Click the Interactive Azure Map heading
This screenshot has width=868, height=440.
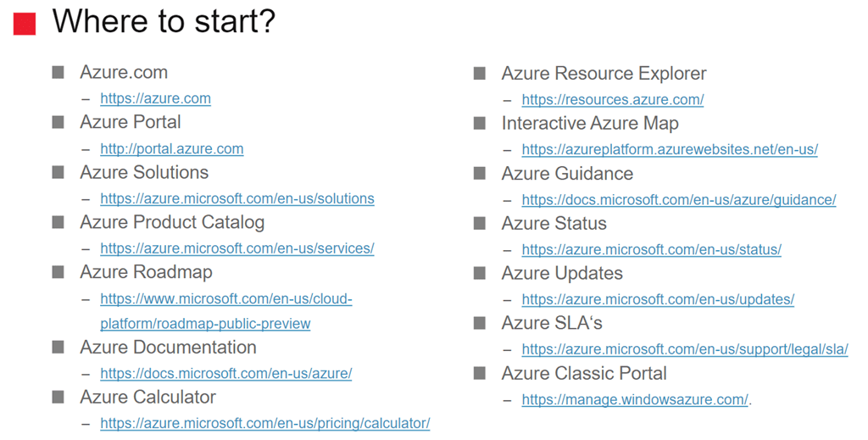tap(589, 124)
